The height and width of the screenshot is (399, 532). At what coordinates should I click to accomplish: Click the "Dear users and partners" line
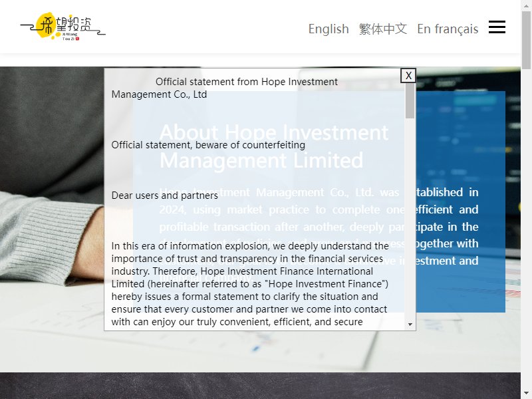164,196
